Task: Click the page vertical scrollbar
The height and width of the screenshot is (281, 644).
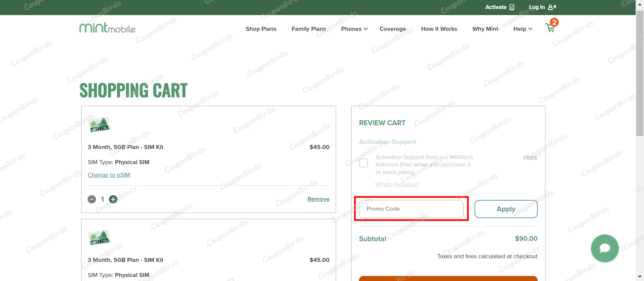Action: (640, 74)
